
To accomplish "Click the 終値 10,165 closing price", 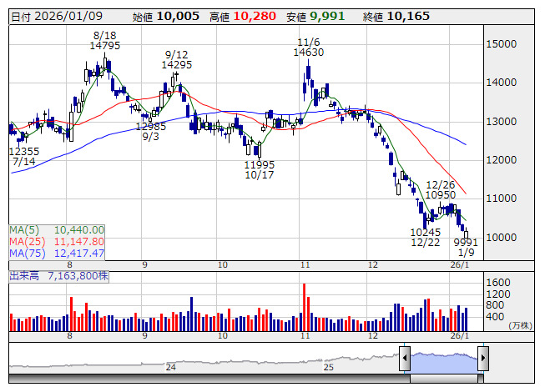I will coord(396,17).
